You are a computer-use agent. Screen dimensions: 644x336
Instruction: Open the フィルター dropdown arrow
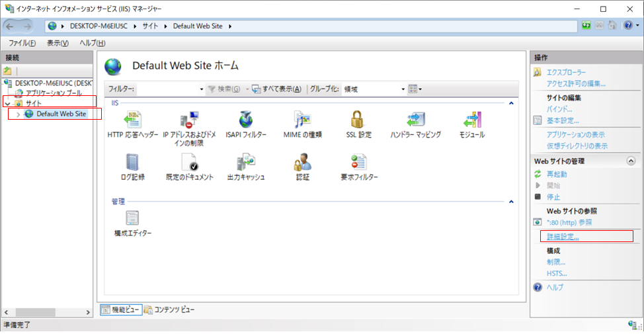pyautogui.click(x=201, y=89)
